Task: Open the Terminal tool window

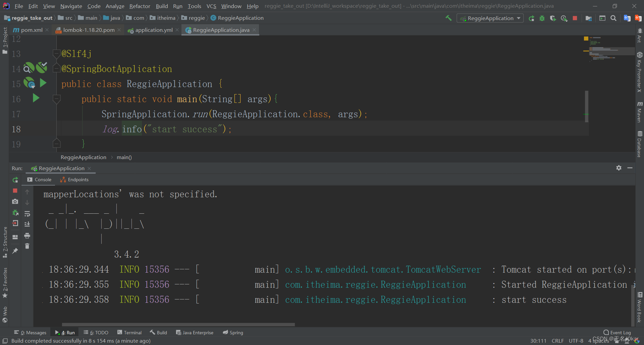Action: click(129, 333)
